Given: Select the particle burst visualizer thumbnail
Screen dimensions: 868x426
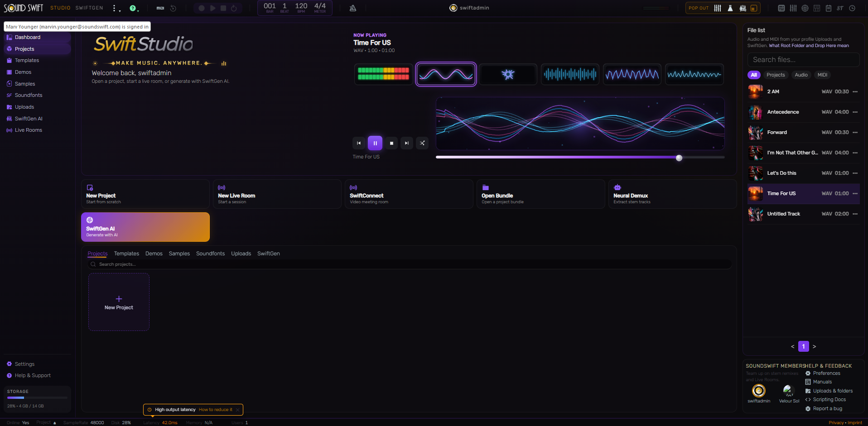Looking at the screenshot, I should point(508,74).
